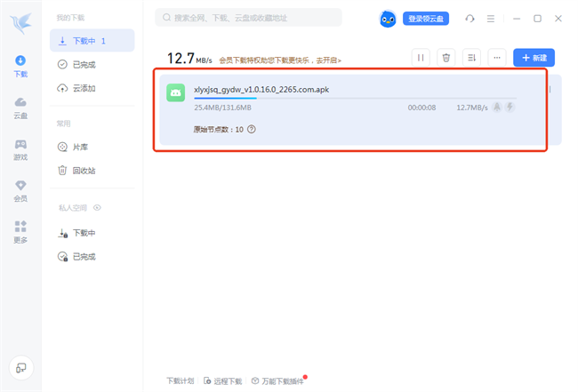Viewport: 578px width, 392px height.
Task: Click the floating window icon at bottom left
Action: 21,367
